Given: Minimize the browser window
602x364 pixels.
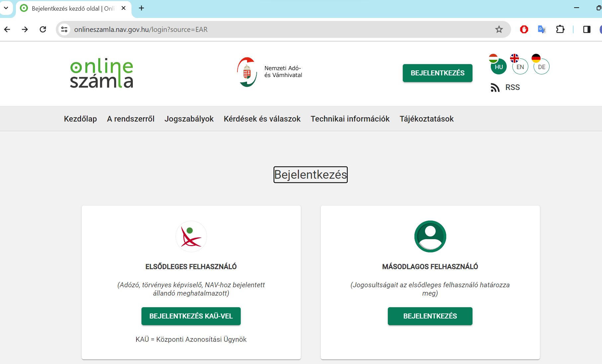Looking at the screenshot, I should pyautogui.click(x=576, y=8).
